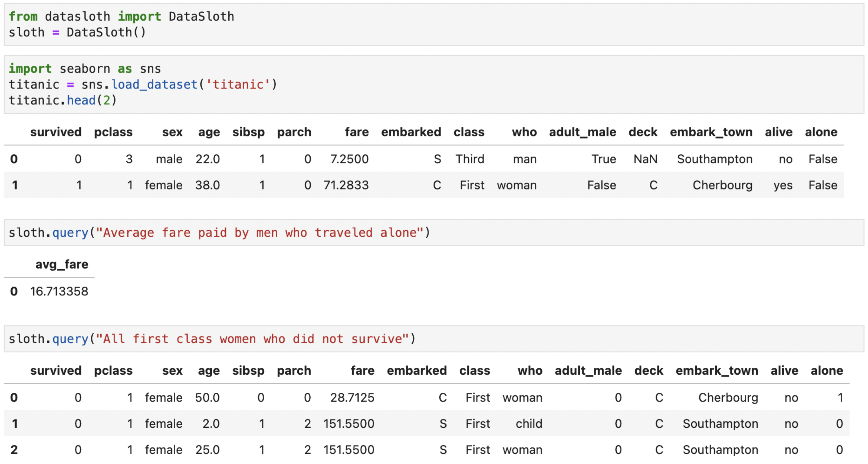Viewport: 868px width, 464px height.
Task: Click the 'deck' header in bottom table
Action: tap(649, 370)
